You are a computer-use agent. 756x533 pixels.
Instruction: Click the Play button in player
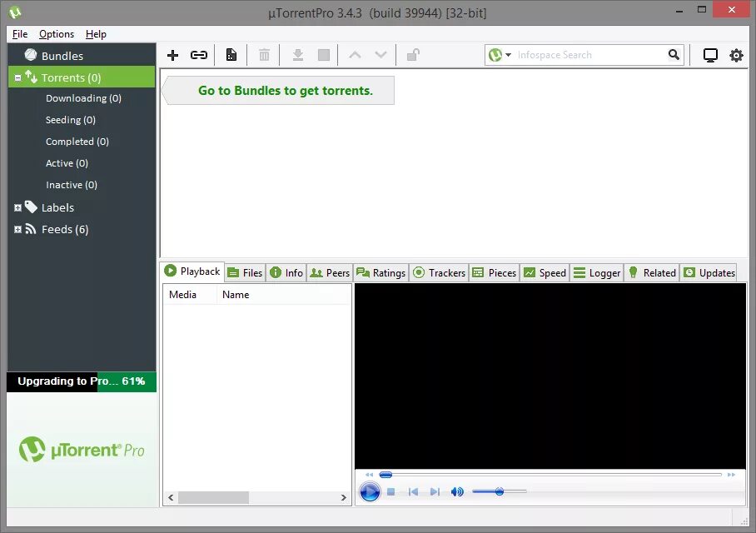pos(370,492)
